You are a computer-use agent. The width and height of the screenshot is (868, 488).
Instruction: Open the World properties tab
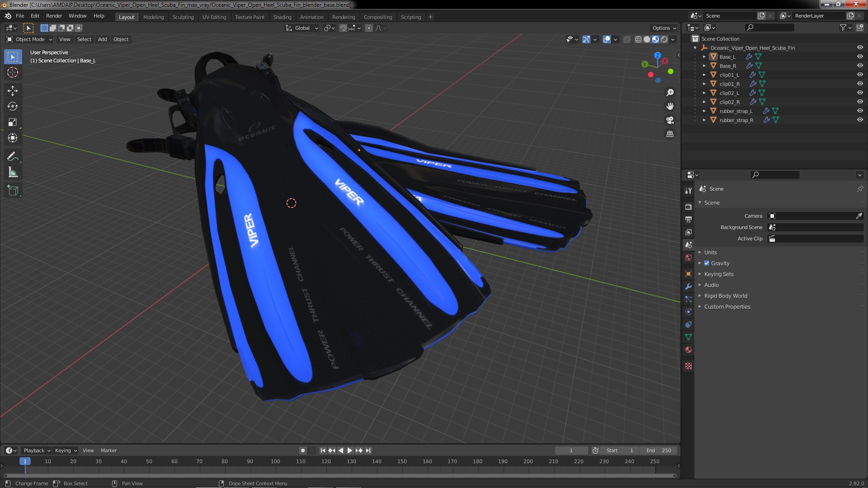pyautogui.click(x=689, y=258)
